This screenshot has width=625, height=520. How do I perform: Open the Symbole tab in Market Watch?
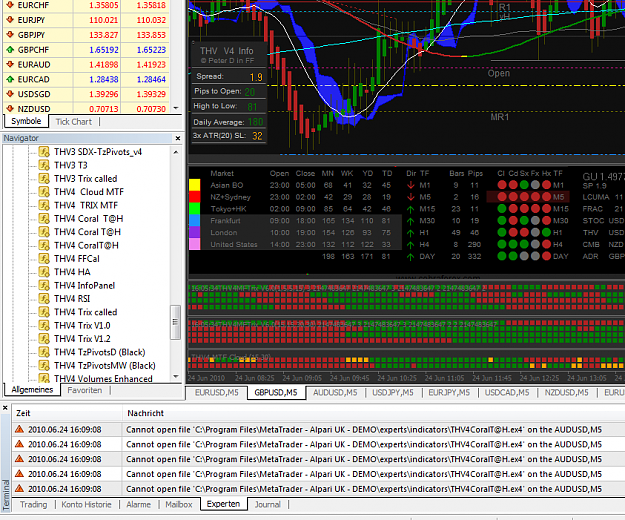[x=26, y=121]
